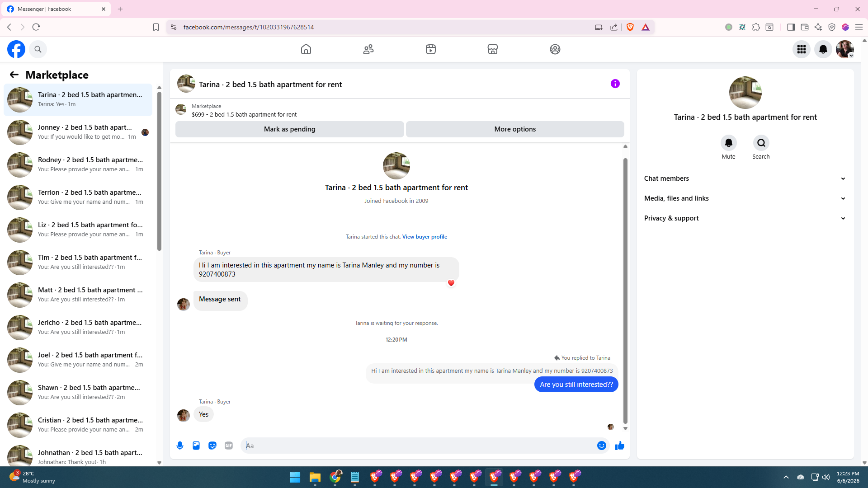Click the browser address bar URL
This screenshot has height=488, width=868.
click(x=249, y=27)
